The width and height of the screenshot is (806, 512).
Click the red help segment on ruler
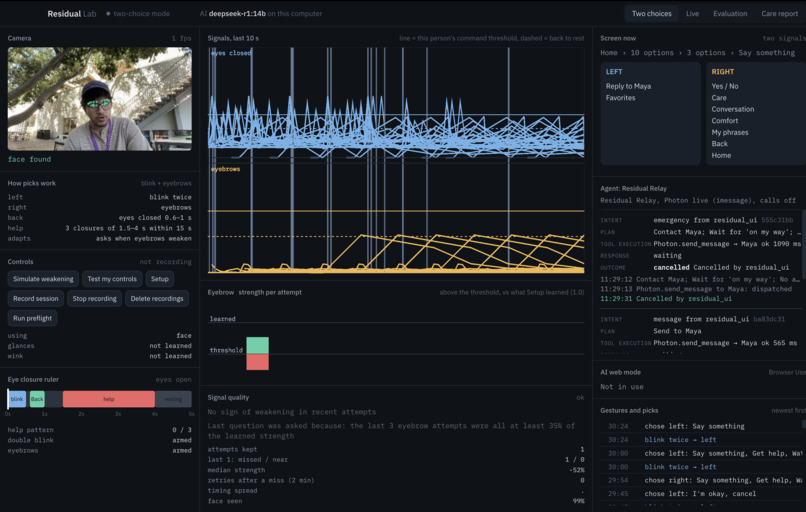108,399
